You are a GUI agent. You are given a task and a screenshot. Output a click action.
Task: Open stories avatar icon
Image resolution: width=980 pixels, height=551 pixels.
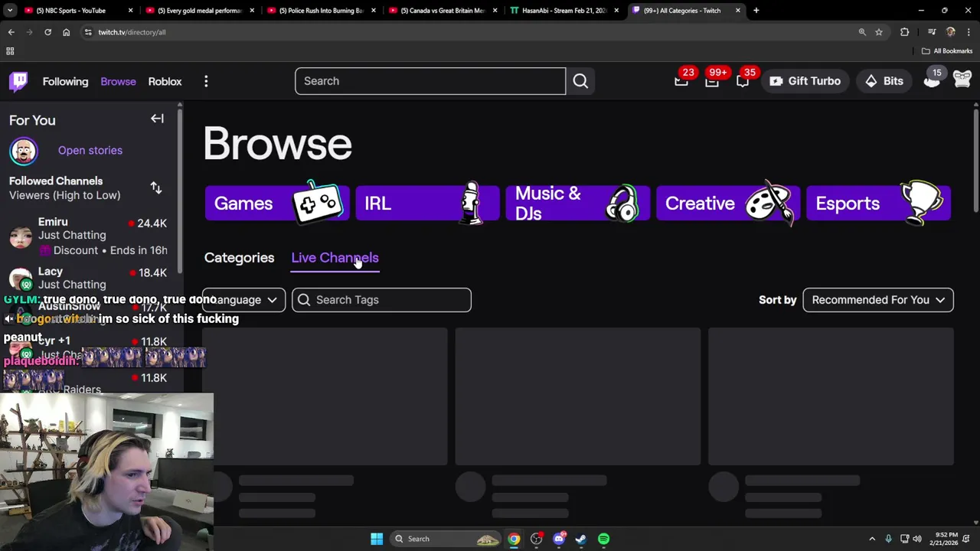[x=24, y=151]
